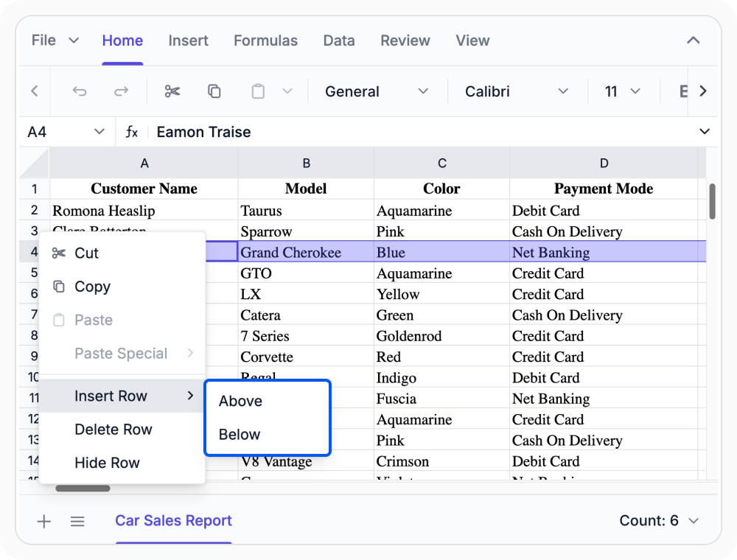This screenshot has width=737, height=560.
Task: Click the Goldenrod cell
Action: click(441, 335)
